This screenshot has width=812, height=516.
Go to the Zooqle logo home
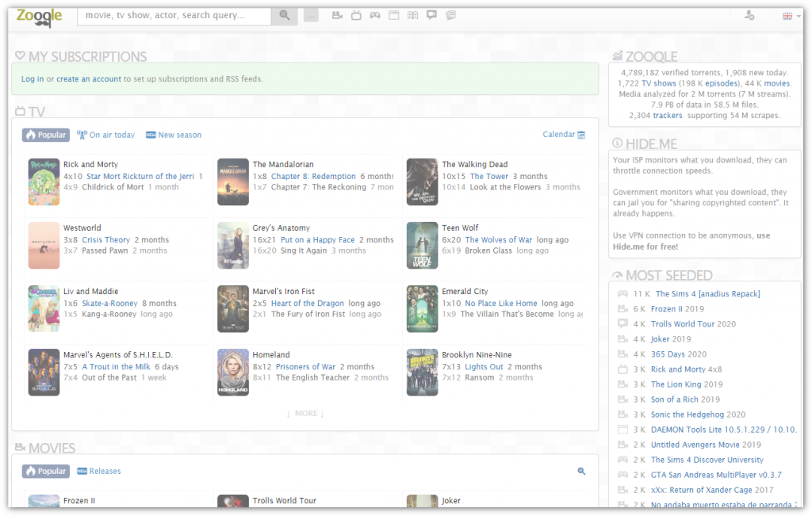click(40, 17)
